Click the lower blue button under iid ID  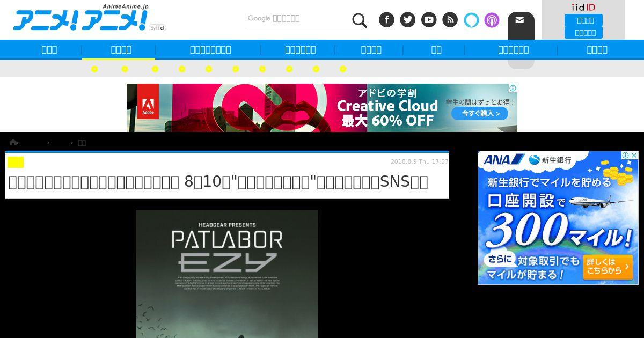pyautogui.click(x=583, y=33)
